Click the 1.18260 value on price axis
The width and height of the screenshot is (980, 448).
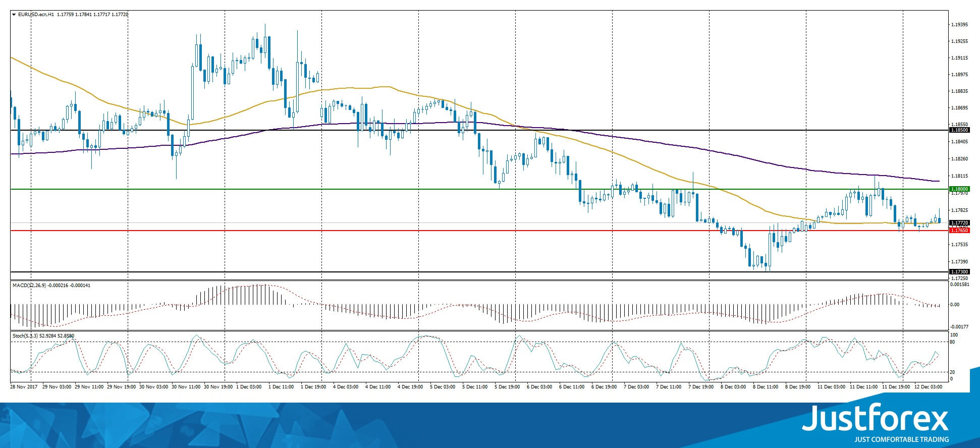pos(959,159)
